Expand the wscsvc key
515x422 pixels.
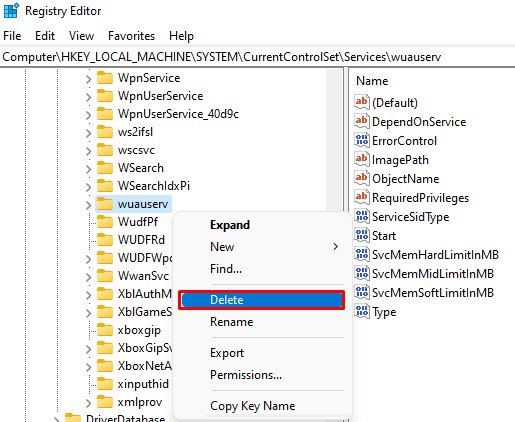point(88,151)
